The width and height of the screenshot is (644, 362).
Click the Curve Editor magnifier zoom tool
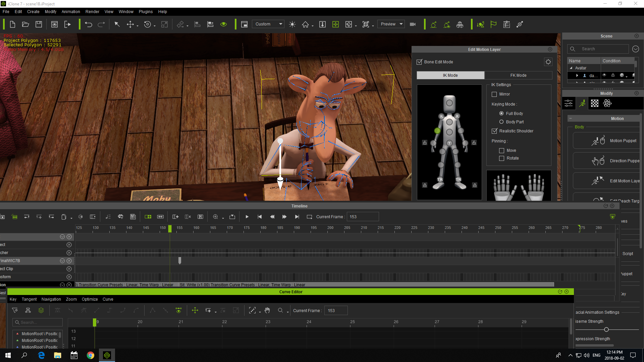click(x=280, y=310)
